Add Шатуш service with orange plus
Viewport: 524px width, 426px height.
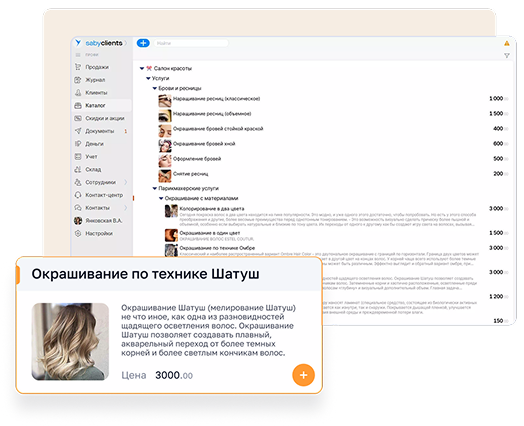pos(303,375)
